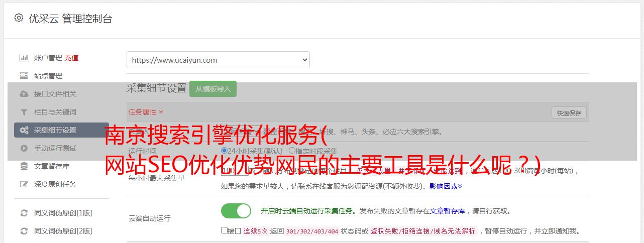This screenshot has height=243, width=644.
Task: Click the 优采云 管理控制台 title
Action: tap(70, 19)
